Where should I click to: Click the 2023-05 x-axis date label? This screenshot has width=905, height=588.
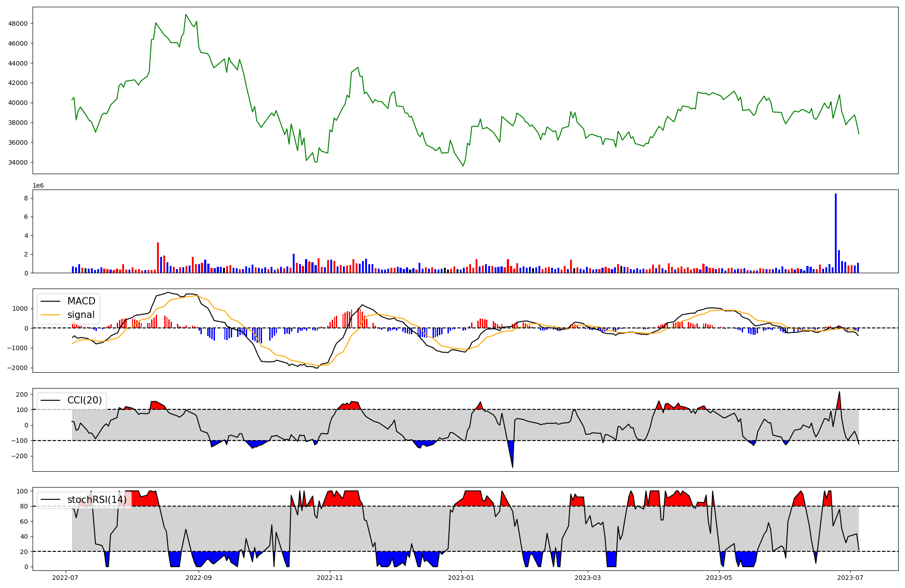(x=719, y=578)
